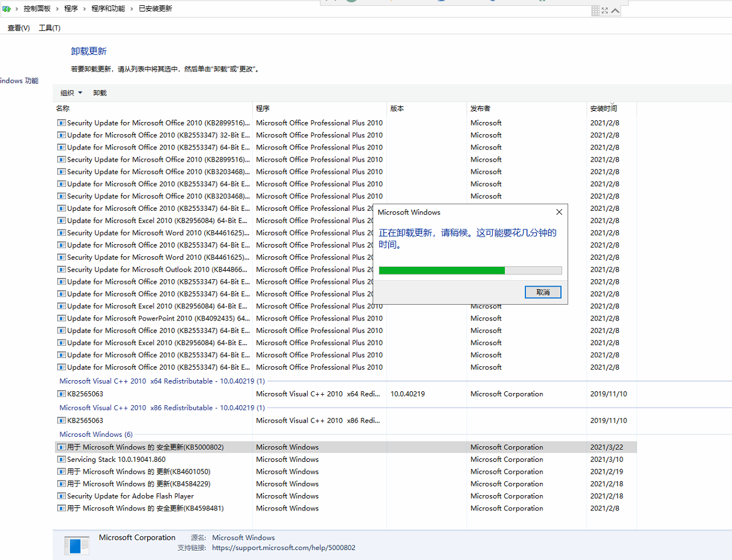Screen dimensions: 732x560
Task: Click icon beside Windows update KB4601050
Action: click(61, 472)
